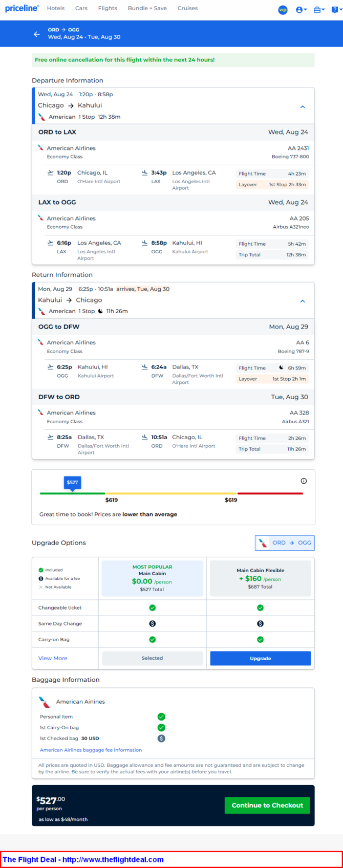The image size is (343, 868).
Task: Select the ORD → OGG upgrade tab
Action: point(285,542)
